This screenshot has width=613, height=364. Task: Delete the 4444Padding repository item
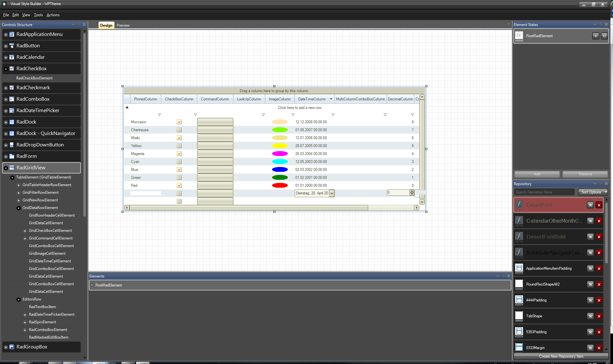pos(599,300)
